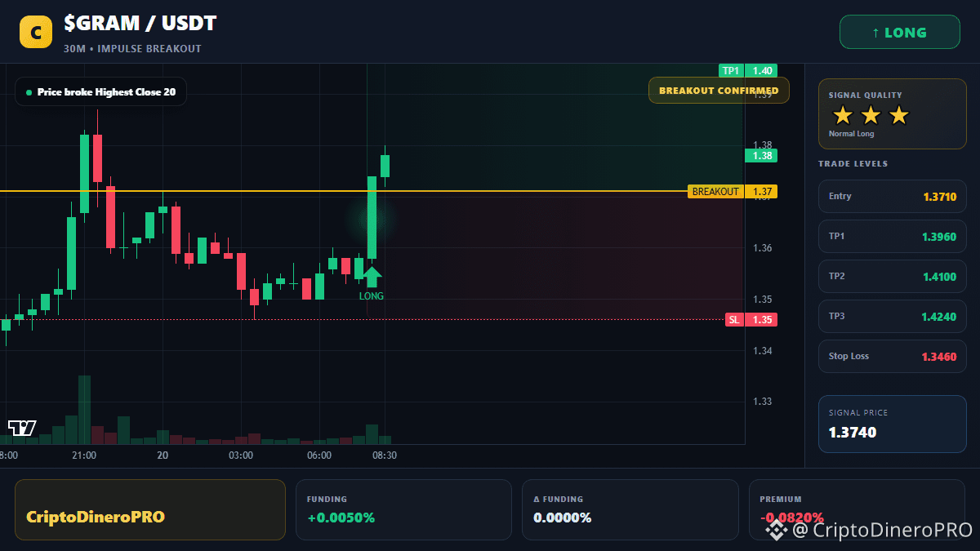Click the SL 1.35 stop tag

pos(751,320)
